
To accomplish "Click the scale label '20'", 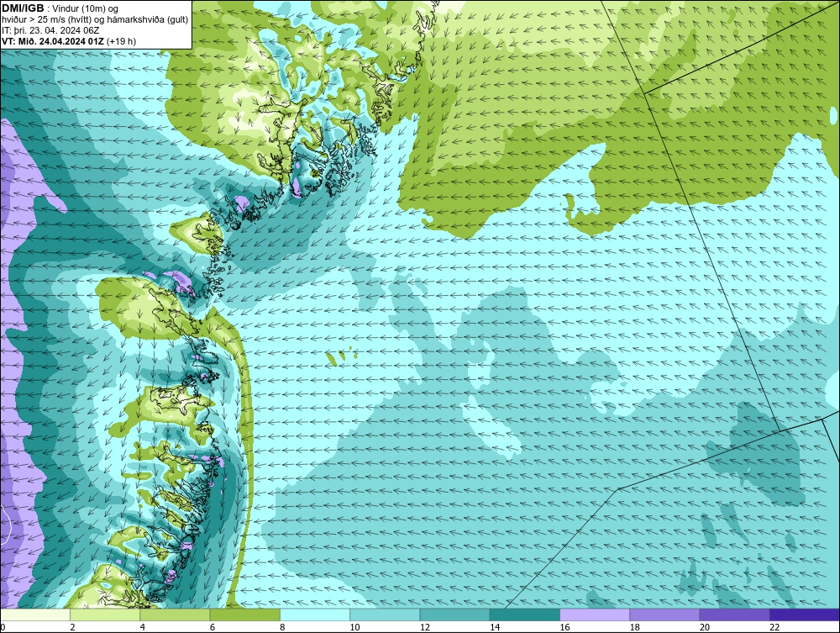I will (705, 627).
